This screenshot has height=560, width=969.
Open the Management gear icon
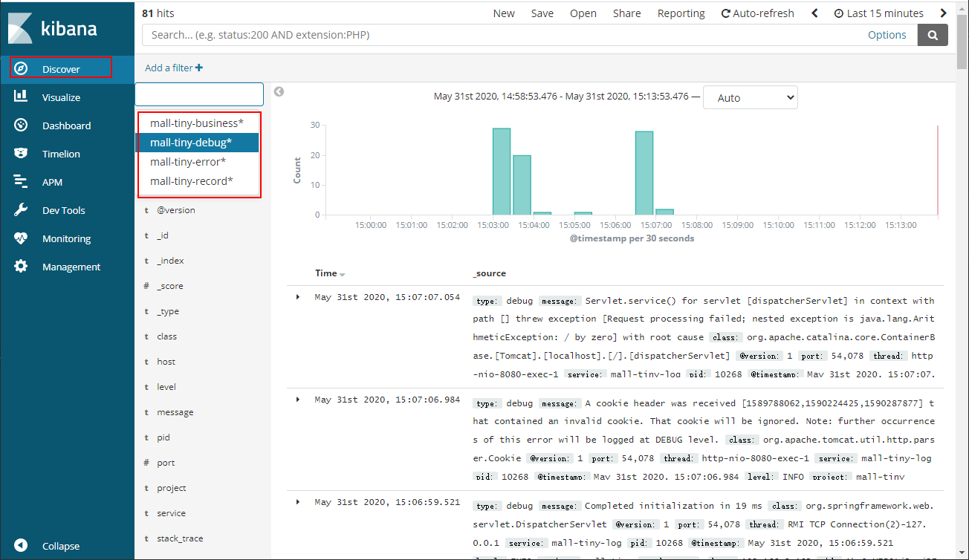(21, 266)
